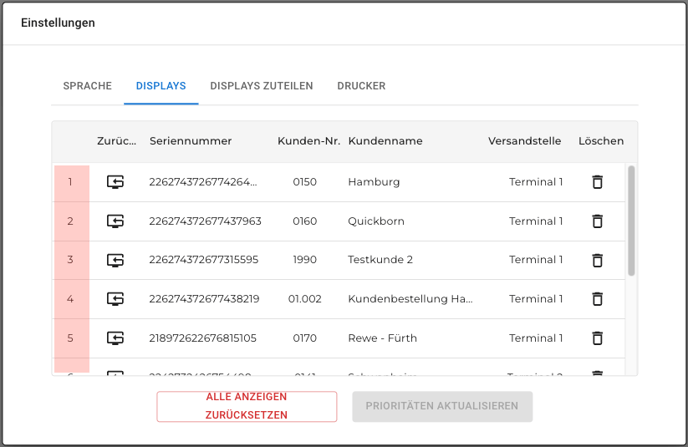Delete the Kundenbestellung display row

(x=597, y=299)
